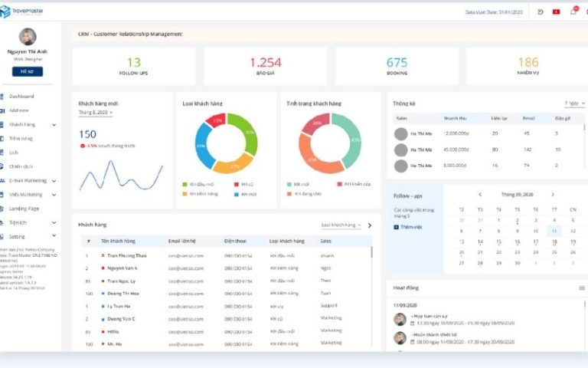Viewport: 588px width, 368px height.
Task: Open the Tháng 8, 2020 month dropdown
Action: tap(96, 113)
